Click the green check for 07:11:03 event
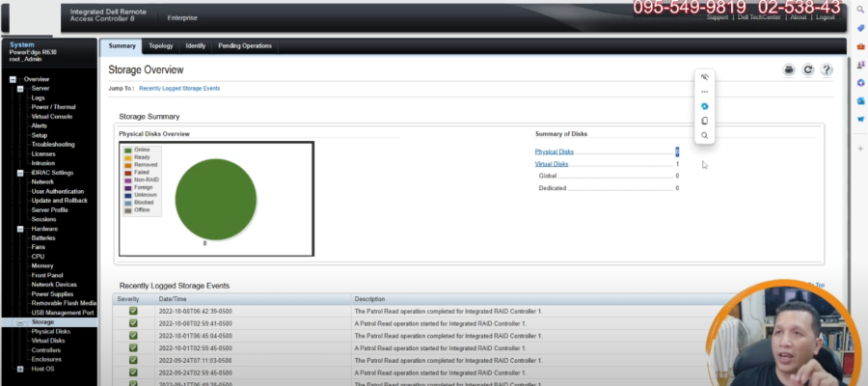 (x=133, y=360)
